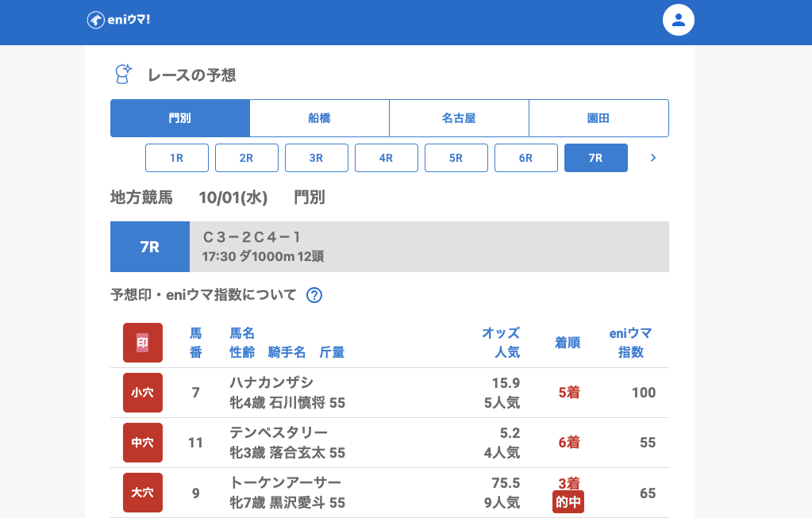Click horse name ハナカンザシ
The image size is (812, 518).
[271, 382]
